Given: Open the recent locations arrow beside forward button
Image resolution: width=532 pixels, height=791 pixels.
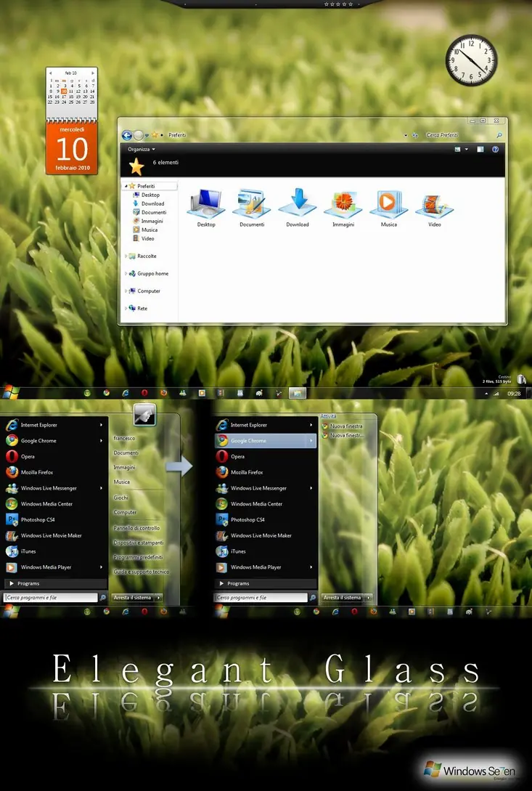Looking at the screenshot, I should pyautogui.click(x=147, y=135).
